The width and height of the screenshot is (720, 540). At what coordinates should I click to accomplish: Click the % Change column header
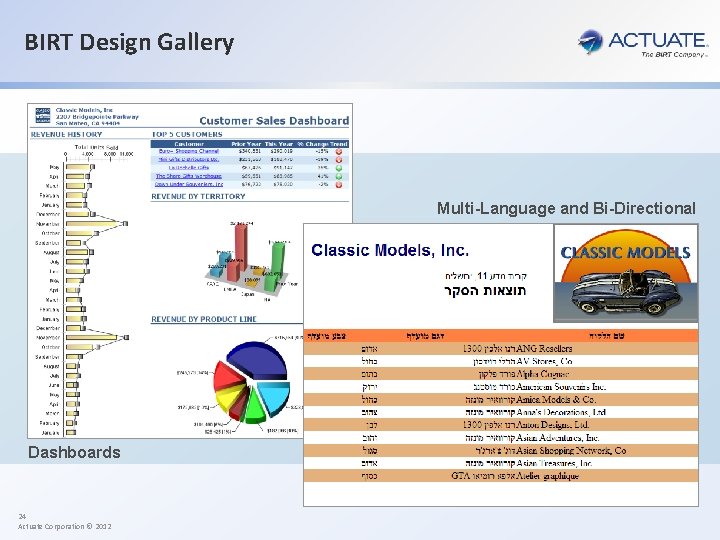click(x=313, y=144)
